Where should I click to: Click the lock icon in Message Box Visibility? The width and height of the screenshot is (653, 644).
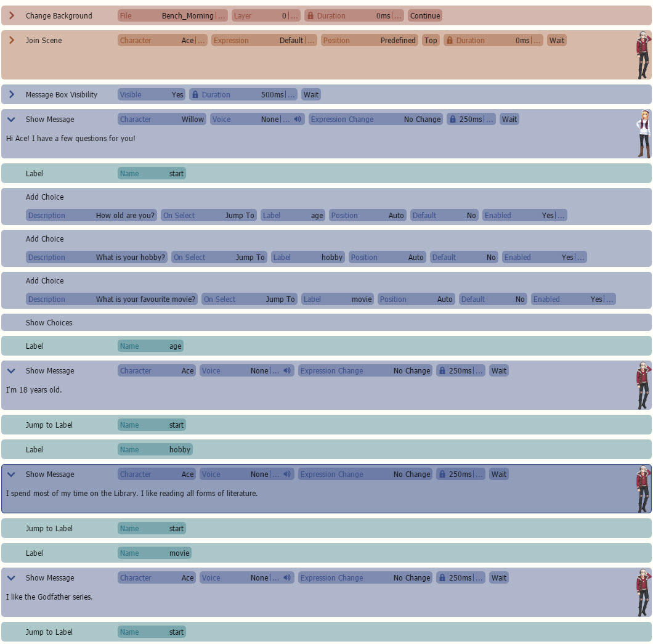pos(195,95)
